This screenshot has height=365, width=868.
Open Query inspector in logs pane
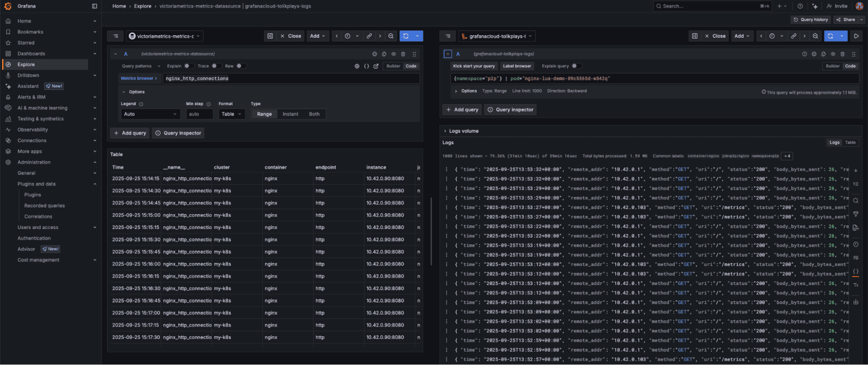(510, 109)
